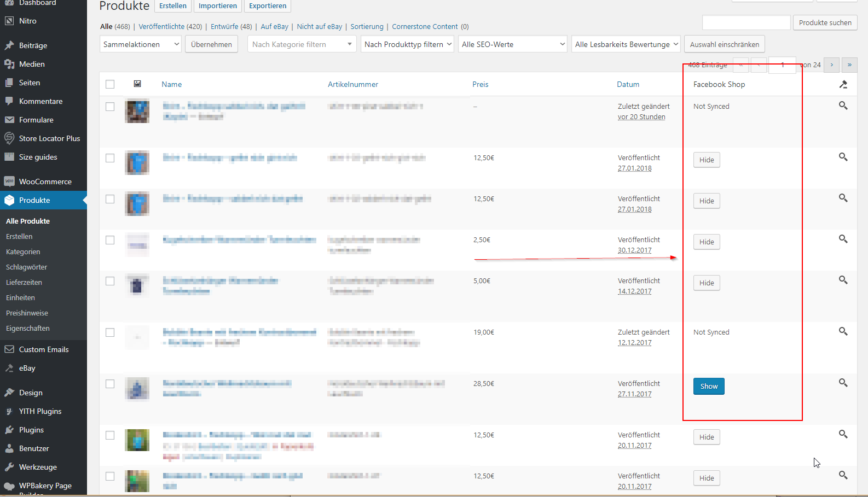The height and width of the screenshot is (497, 868).
Task: Open Seiten via its pages icon
Action: 9,83
